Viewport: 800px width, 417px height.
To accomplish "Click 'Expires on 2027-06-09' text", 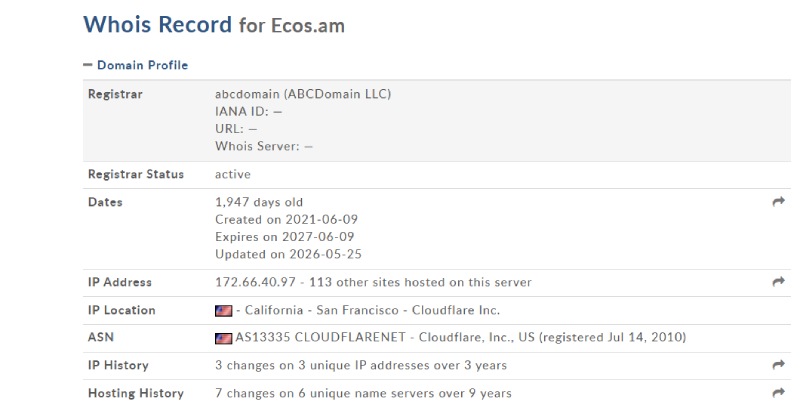I will (x=285, y=237).
